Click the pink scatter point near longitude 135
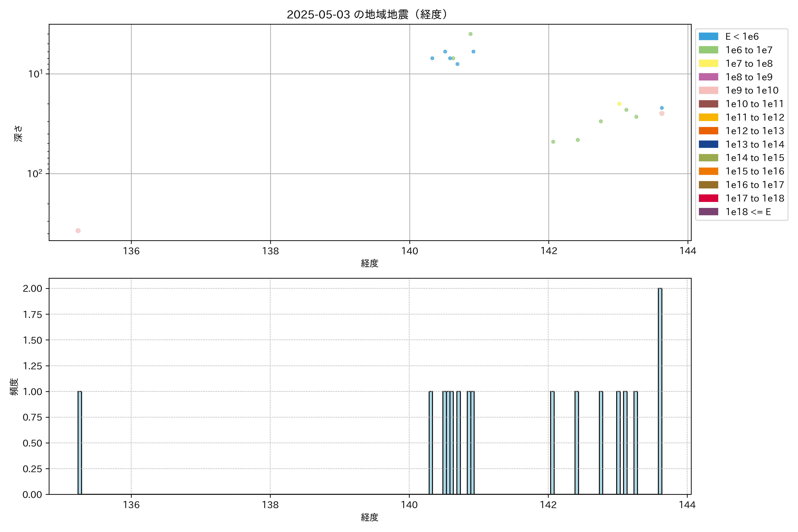798x532 pixels. point(78,231)
